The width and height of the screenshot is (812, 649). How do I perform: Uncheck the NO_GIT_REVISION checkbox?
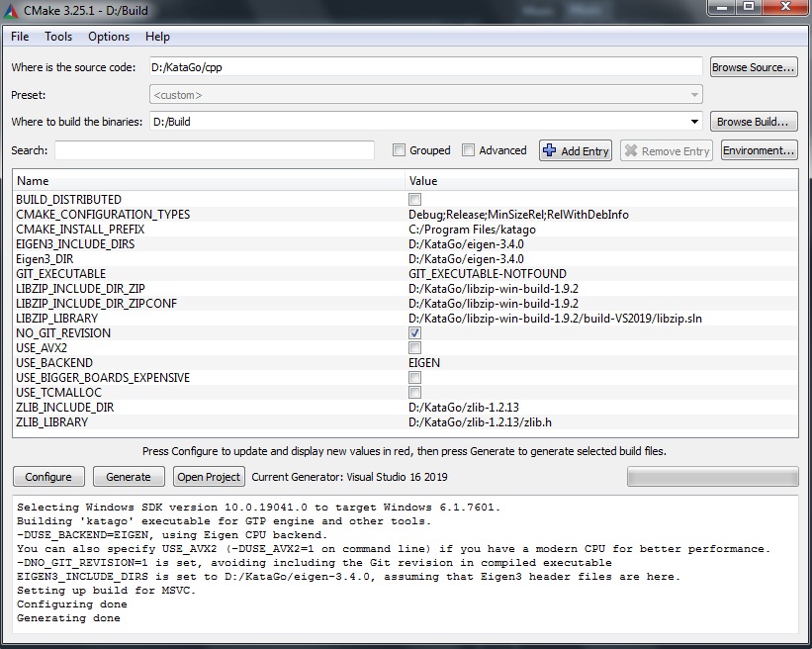[x=414, y=333]
